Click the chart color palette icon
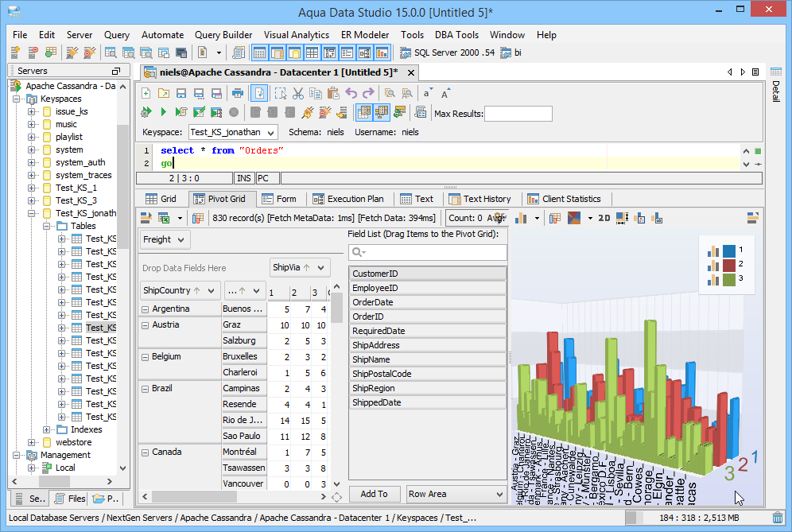Image resolution: width=792 pixels, height=532 pixels. (574, 218)
